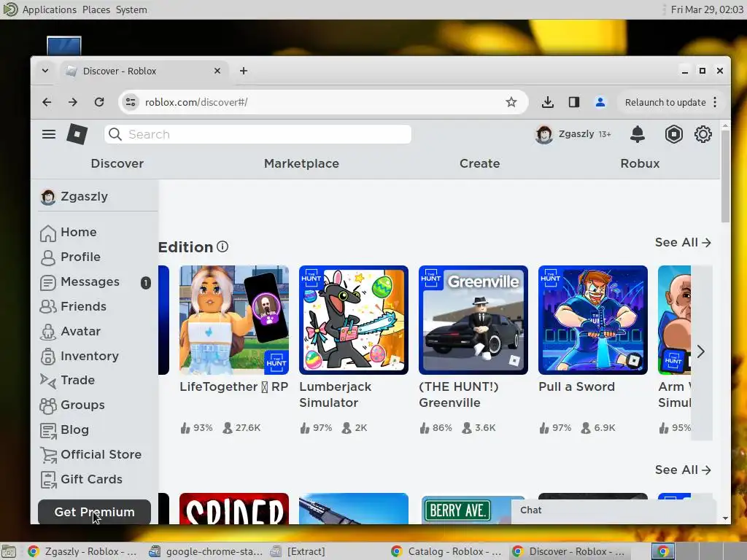Open Chrome downloads icon
Image resolution: width=747 pixels, height=560 pixels.
547,102
